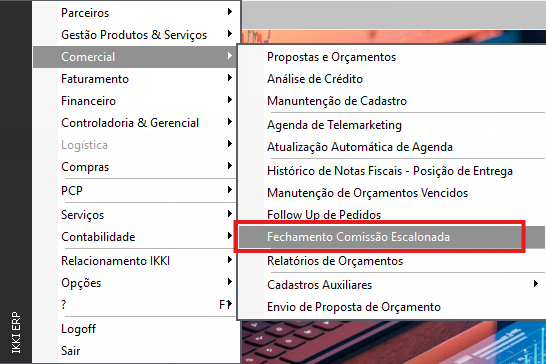Open Análise de Crédito
This screenshot has width=546, height=364.
(391, 79)
